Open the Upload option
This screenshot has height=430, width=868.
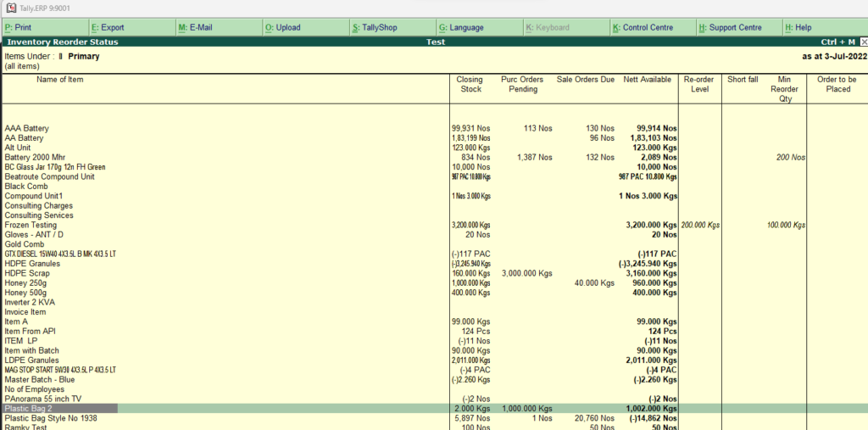[307, 27]
